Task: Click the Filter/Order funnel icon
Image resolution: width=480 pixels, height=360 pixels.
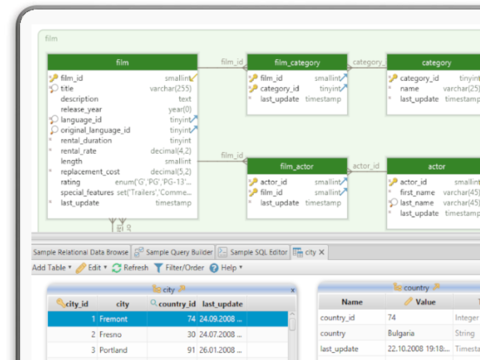Action: pos(159,268)
